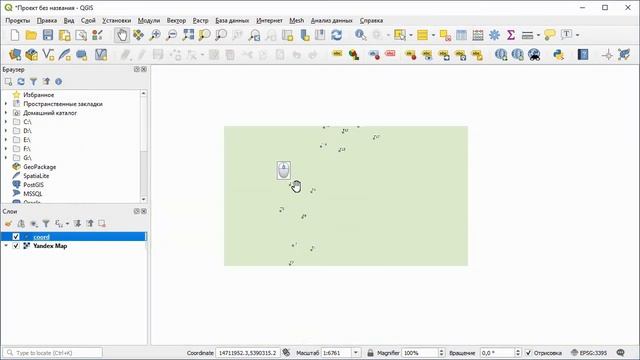Toggle visibility of Yandex Map layer
This screenshot has width=640, height=360.
coord(16,246)
